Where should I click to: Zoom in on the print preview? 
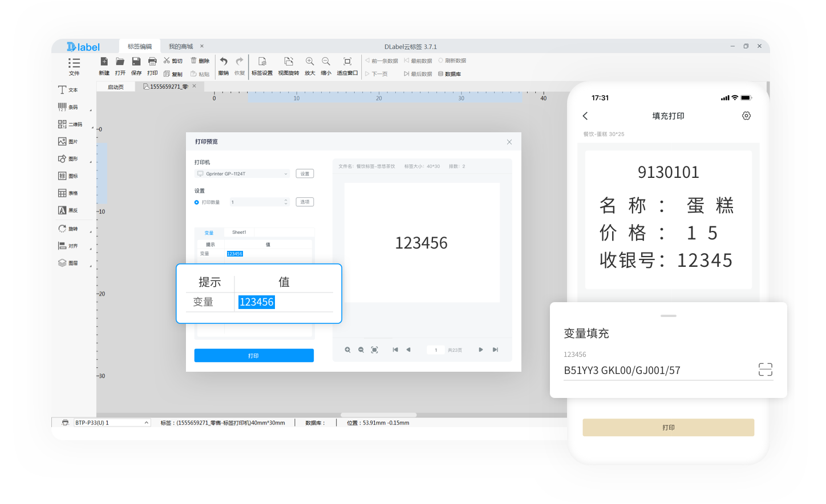point(347,350)
